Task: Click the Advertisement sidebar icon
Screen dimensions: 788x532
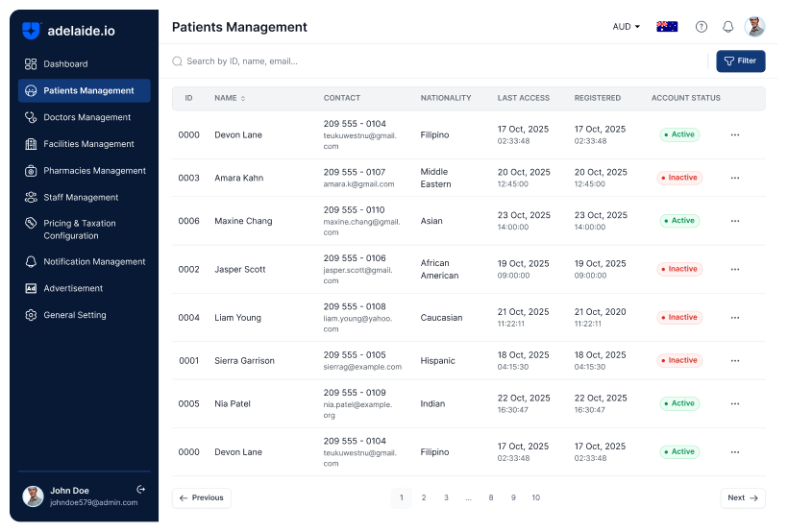Action: [31, 288]
